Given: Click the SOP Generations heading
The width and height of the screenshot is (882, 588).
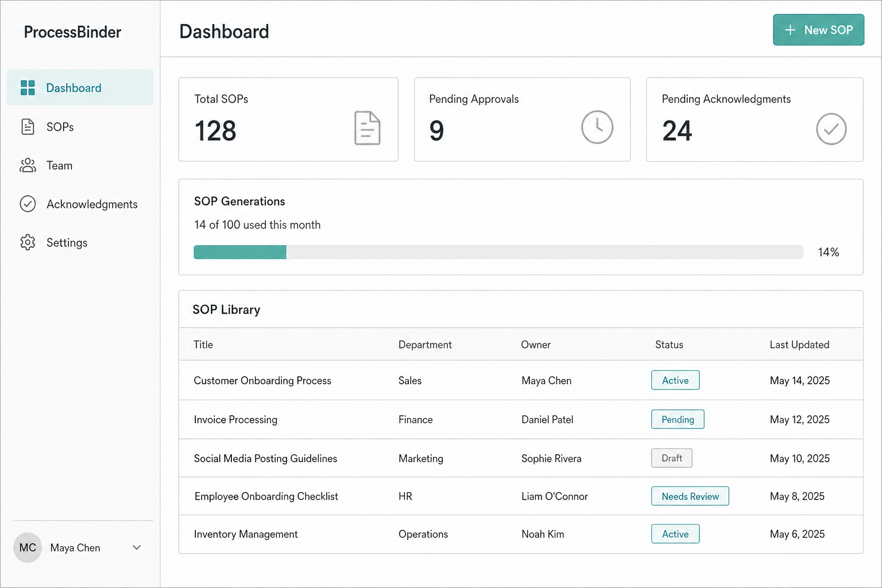Looking at the screenshot, I should pos(239,201).
